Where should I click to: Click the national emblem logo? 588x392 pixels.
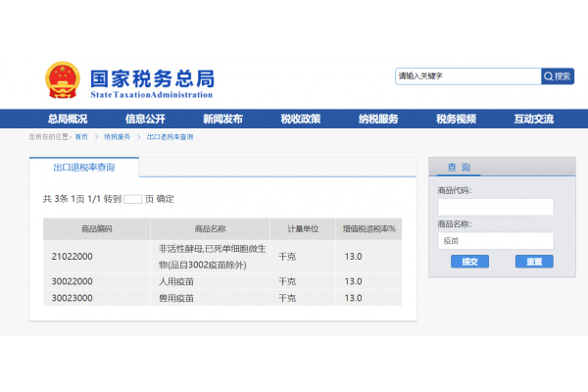coord(63,79)
